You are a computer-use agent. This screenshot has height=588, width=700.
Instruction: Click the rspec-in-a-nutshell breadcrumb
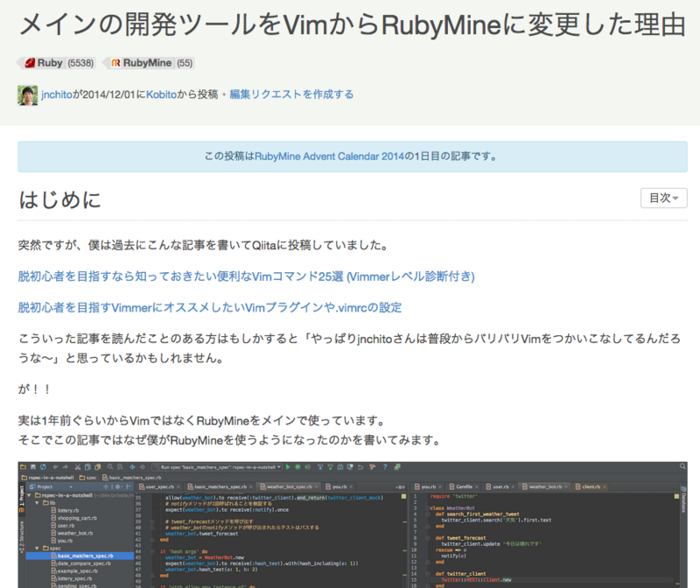coord(48,478)
